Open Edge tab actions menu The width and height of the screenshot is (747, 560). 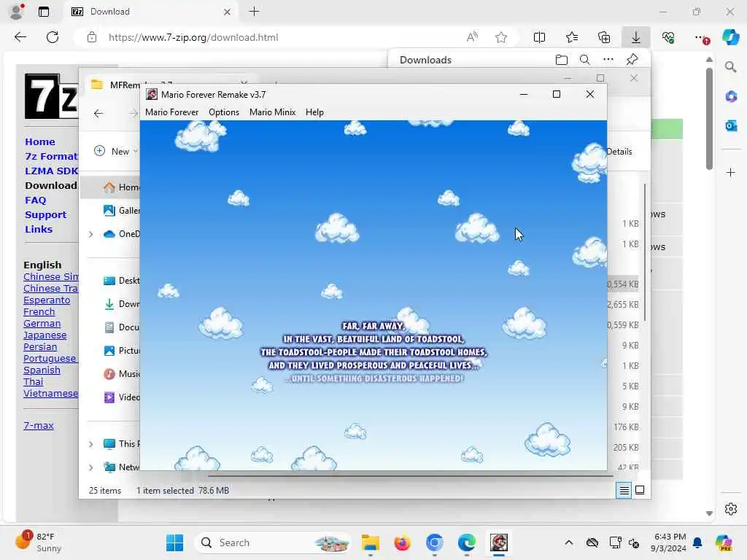click(43, 12)
